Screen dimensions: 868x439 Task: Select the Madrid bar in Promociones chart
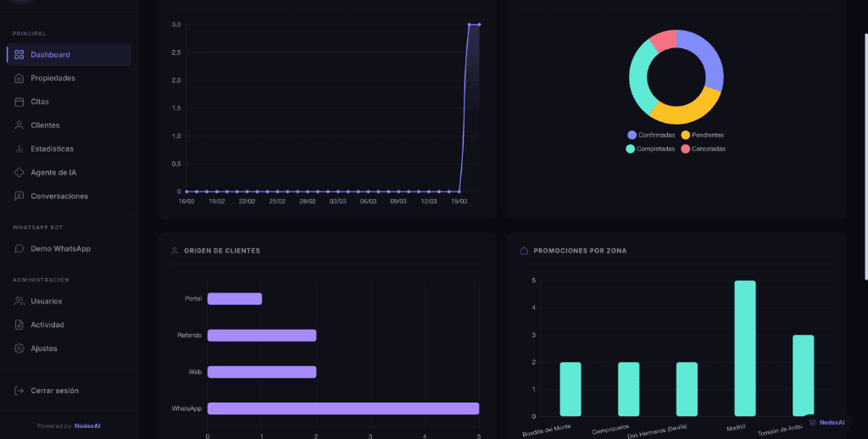[744, 348]
